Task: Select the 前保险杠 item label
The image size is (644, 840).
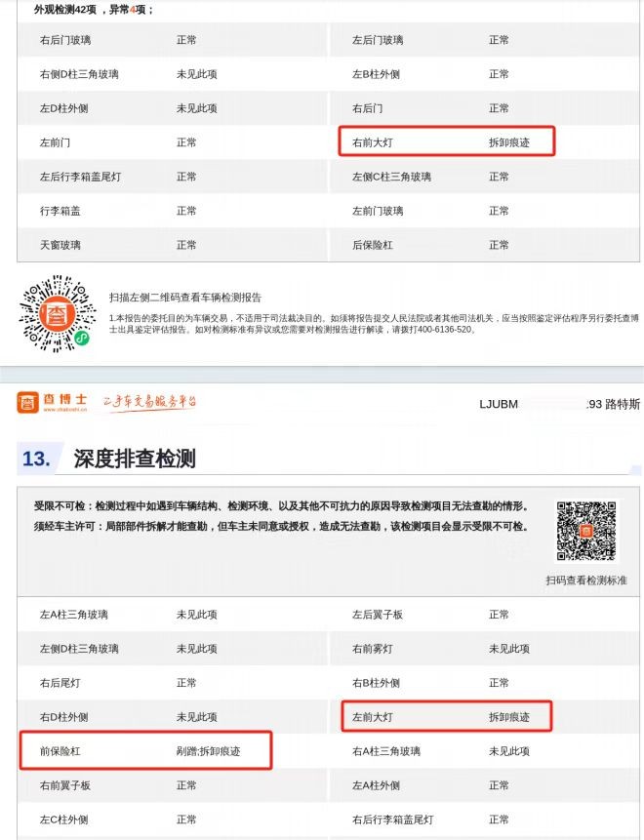Action: 60,751
